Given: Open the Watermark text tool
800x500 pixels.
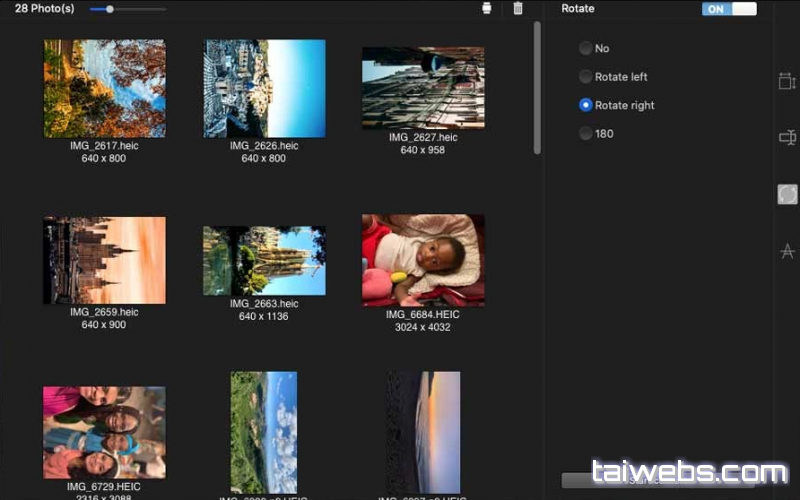Looking at the screenshot, I should tap(787, 251).
